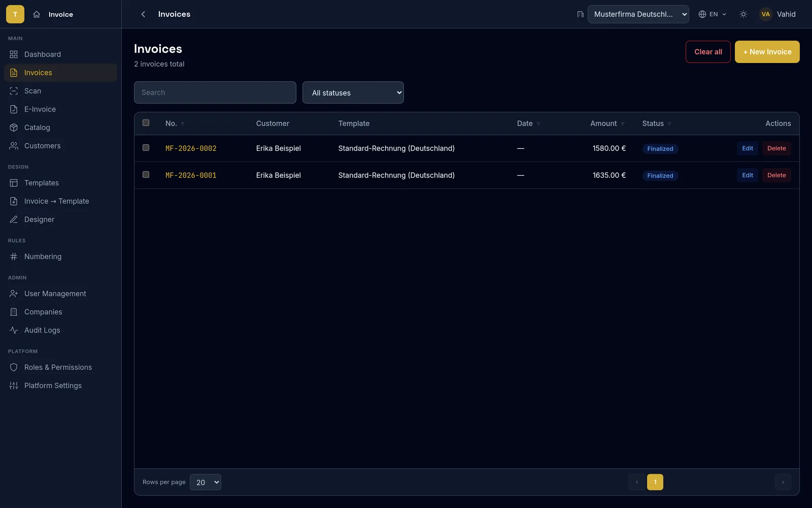The width and height of the screenshot is (812, 508).
Task: Click amount 1635.00 € cell
Action: [609, 175]
